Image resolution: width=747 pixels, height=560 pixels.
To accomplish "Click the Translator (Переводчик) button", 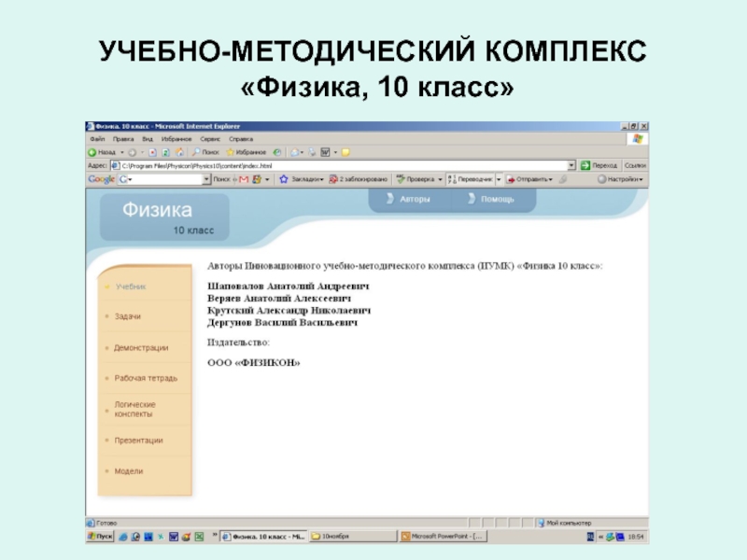I will point(471,179).
